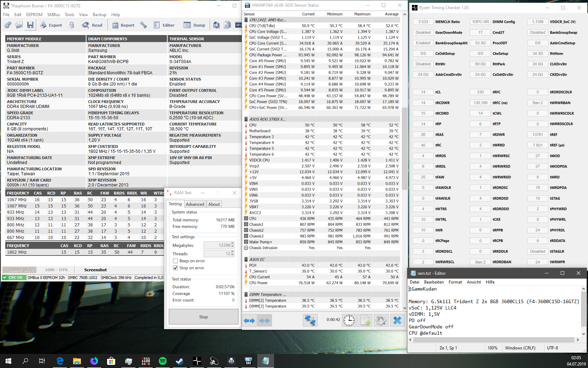Click the network computers icon in HWiNFO
The width and height of the screenshot is (588, 368).
click(x=310, y=320)
